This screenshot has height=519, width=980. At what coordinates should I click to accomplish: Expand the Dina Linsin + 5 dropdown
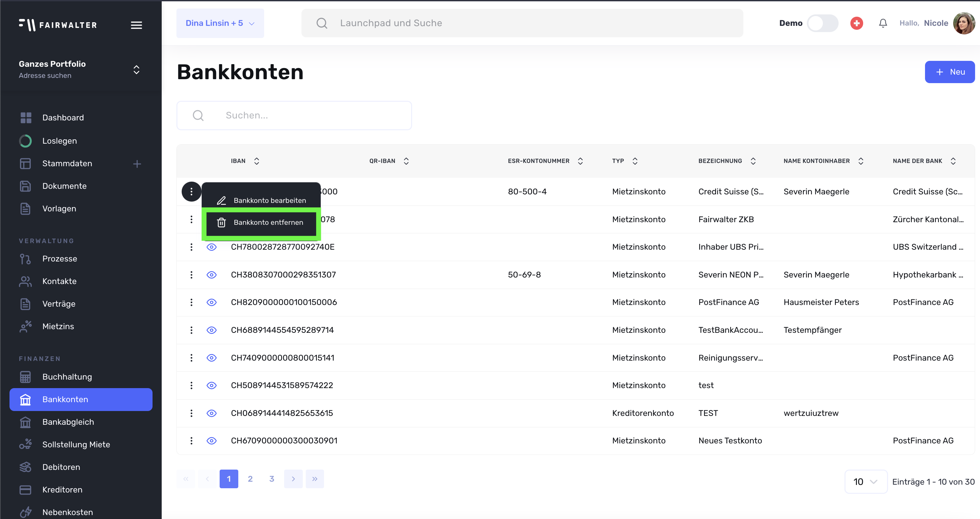click(x=220, y=23)
